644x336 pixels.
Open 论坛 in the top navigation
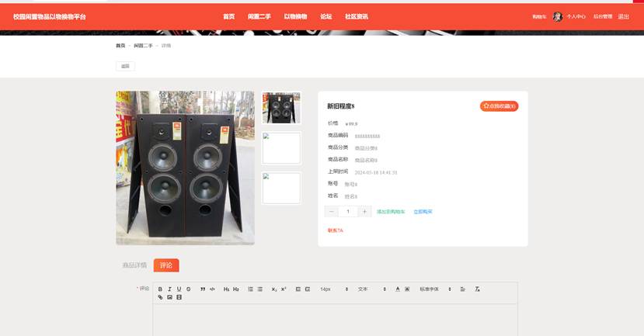326,16
